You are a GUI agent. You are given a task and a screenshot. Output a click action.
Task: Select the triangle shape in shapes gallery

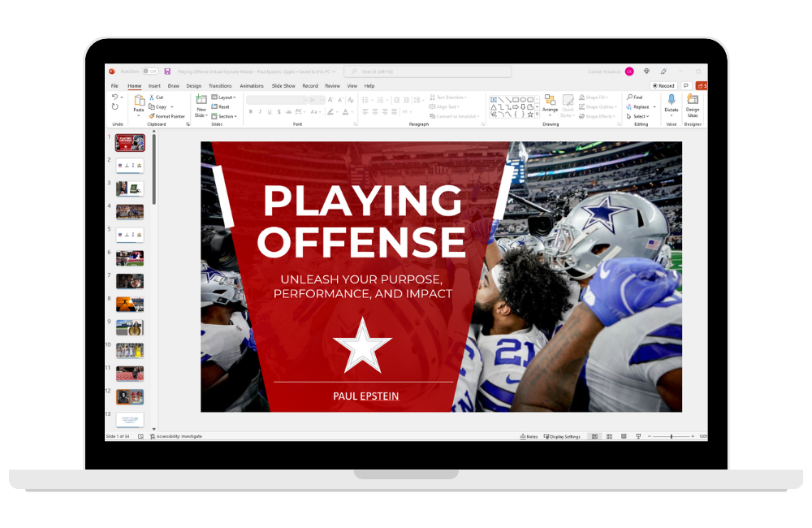(x=494, y=107)
